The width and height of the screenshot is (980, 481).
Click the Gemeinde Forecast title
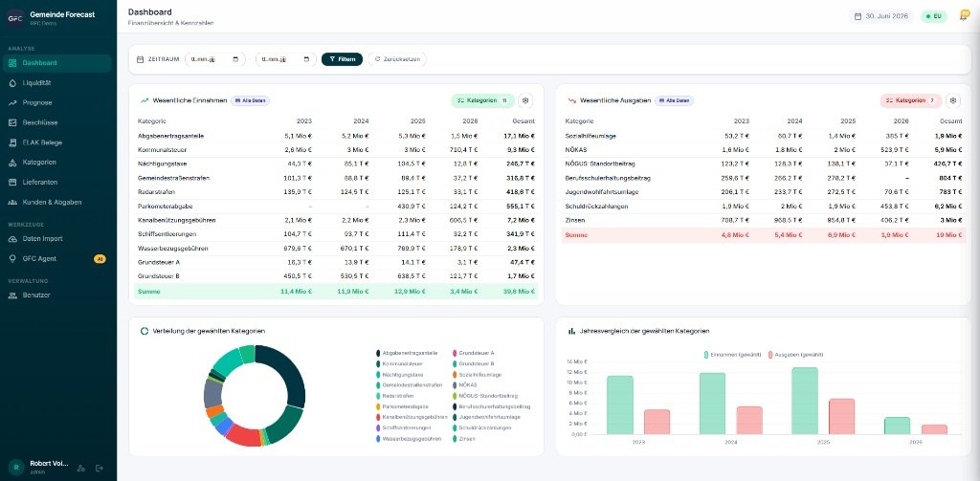62,14
